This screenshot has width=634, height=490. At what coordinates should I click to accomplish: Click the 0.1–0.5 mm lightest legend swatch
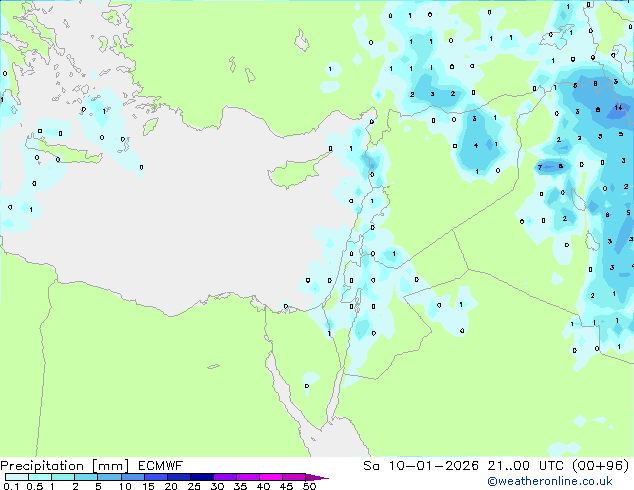17,477
